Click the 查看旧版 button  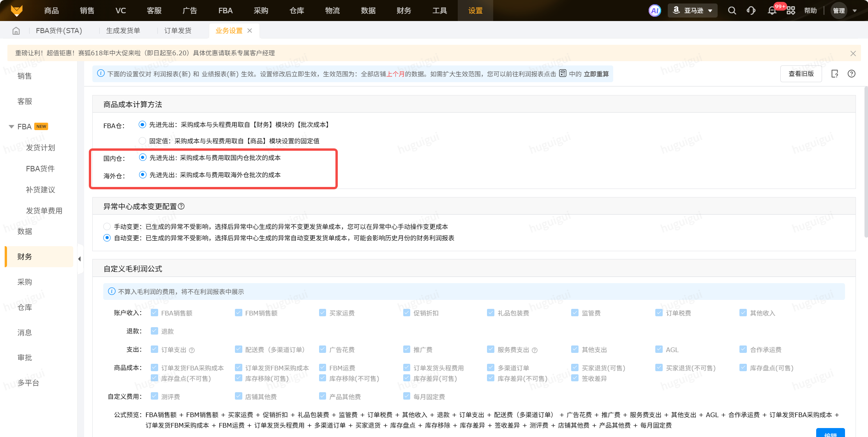pos(801,74)
